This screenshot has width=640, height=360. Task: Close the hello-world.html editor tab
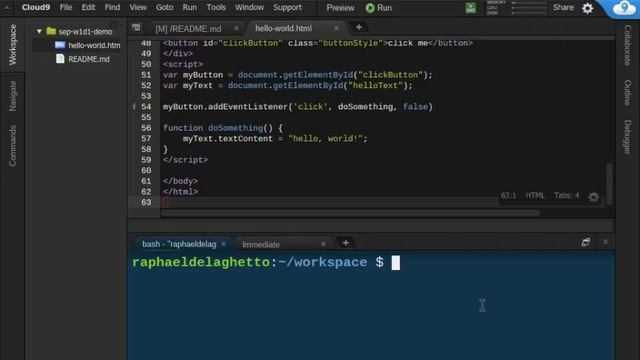pyautogui.click(x=336, y=28)
